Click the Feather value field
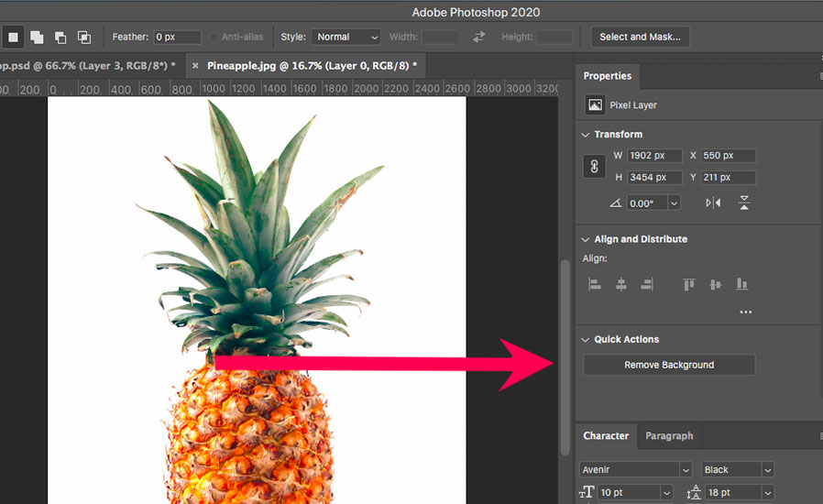This screenshot has width=823, height=504. pos(178,37)
